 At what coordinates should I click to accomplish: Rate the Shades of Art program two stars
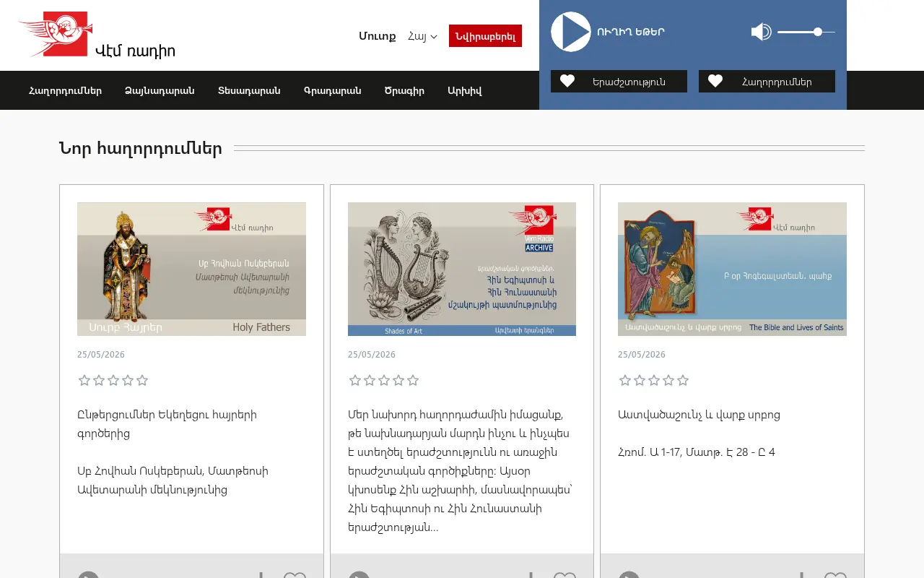click(370, 380)
